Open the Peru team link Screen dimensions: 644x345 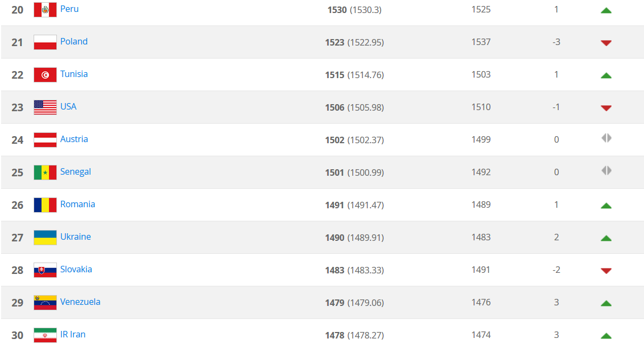click(x=69, y=9)
